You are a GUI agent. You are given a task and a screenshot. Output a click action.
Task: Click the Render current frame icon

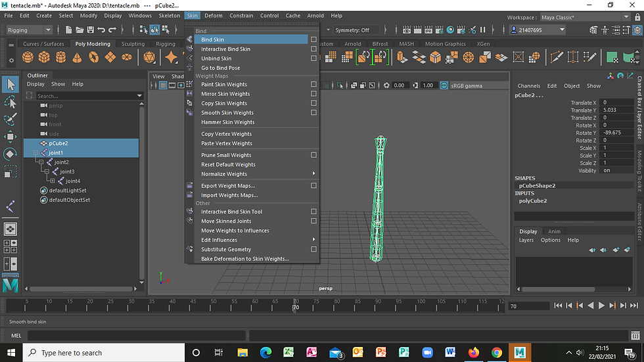tap(418, 30)
